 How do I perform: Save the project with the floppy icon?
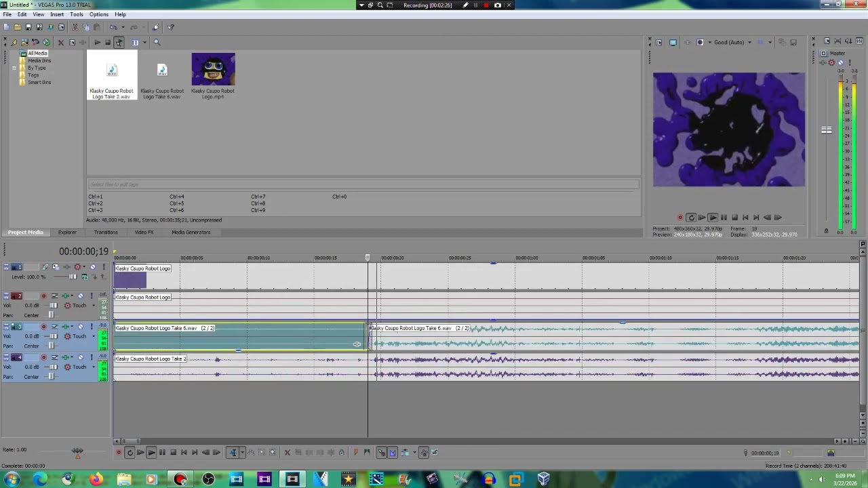[x=28, y=27]
